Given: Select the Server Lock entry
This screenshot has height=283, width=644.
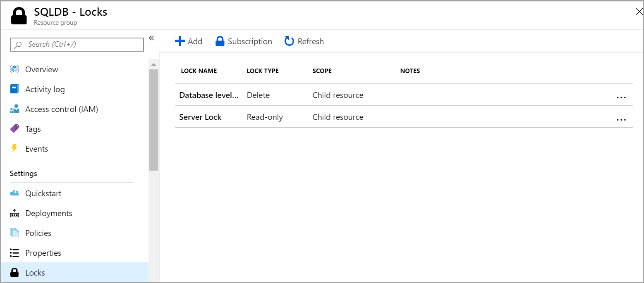Looking at the screenshot, I should [200, 117].
